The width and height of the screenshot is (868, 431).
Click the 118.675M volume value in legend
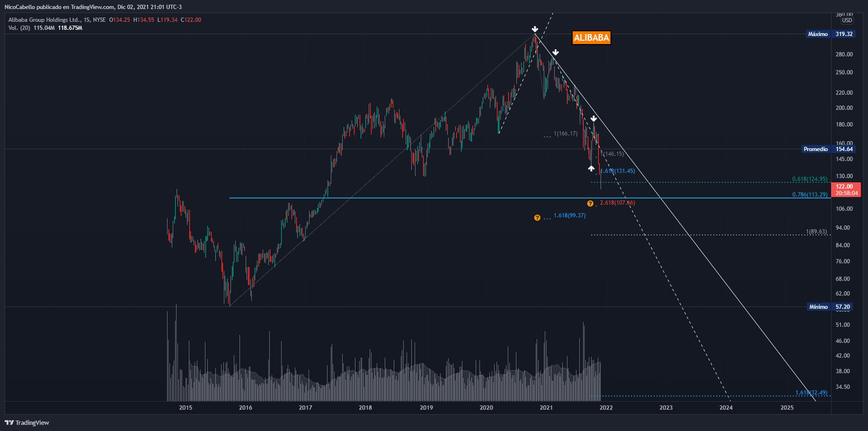coord(70,28)
